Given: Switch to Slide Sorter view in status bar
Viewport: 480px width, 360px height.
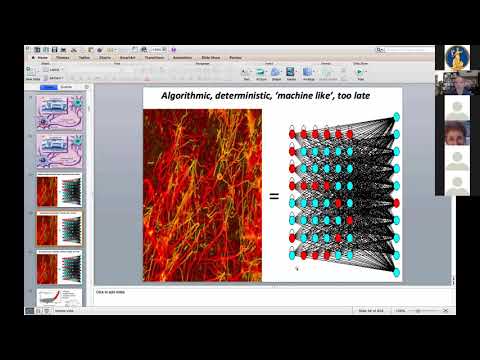Looking at the screenshot, I should [x=39, y=311].
